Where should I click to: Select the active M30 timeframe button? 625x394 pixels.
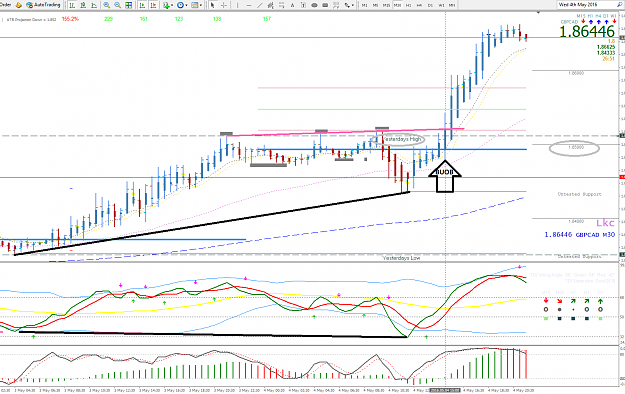point(397,5)
